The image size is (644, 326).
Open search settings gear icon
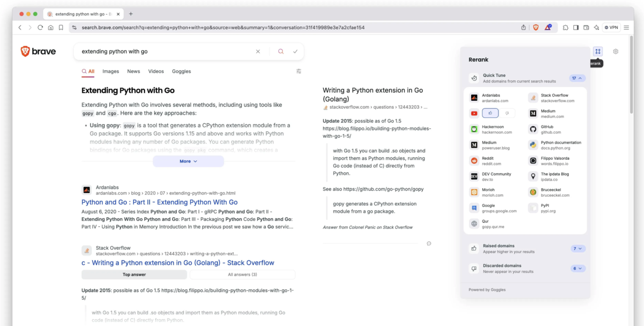[x=616, y=51]
